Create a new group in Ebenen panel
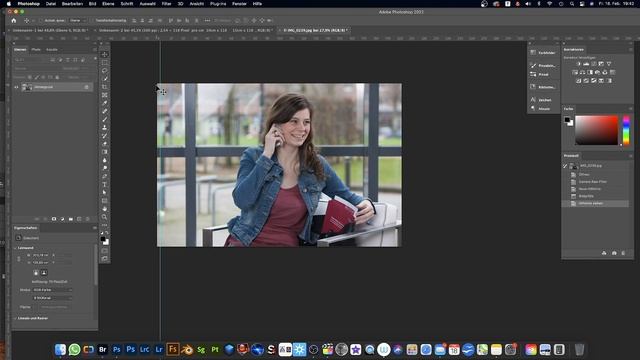The image size is (640, 360). (71, 219)
